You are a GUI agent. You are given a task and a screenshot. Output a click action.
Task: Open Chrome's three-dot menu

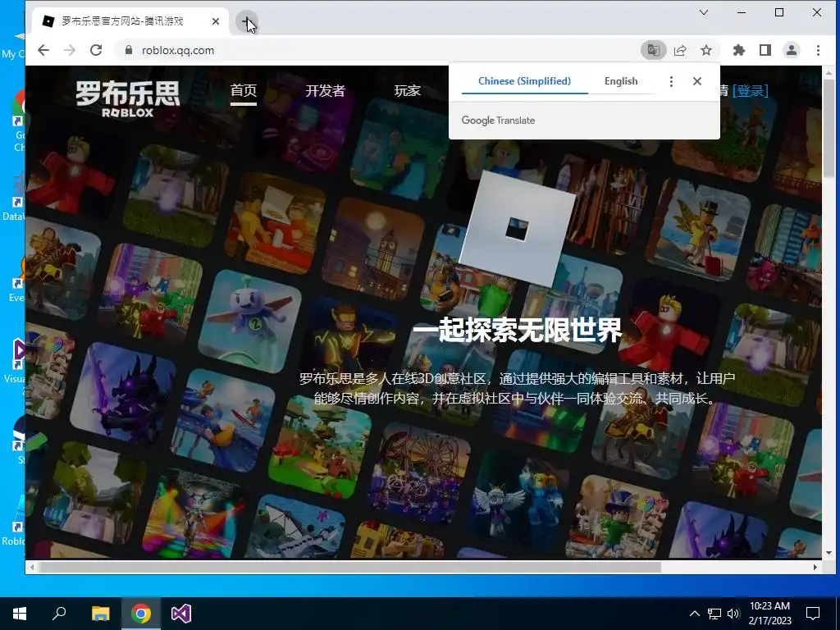pos(818,50)
